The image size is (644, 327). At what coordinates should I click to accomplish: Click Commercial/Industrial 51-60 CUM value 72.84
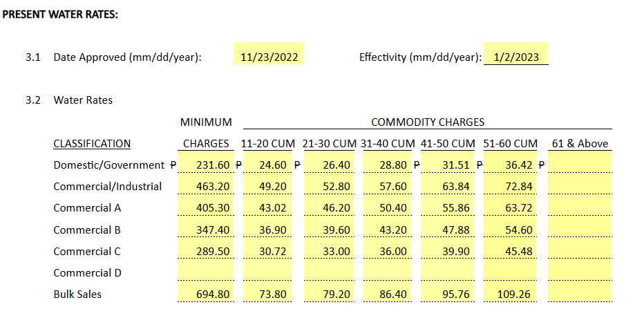(x=510, y=184)
